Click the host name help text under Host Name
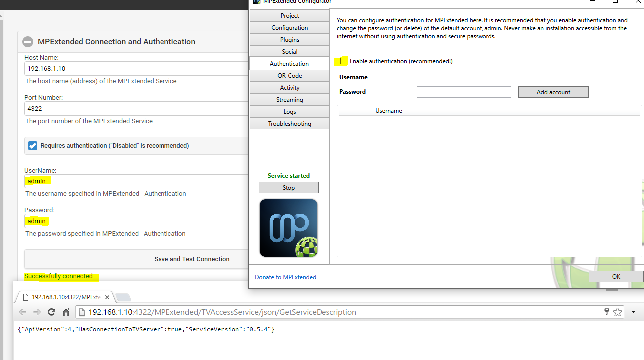The image size is (644, 360). (101, 81)
